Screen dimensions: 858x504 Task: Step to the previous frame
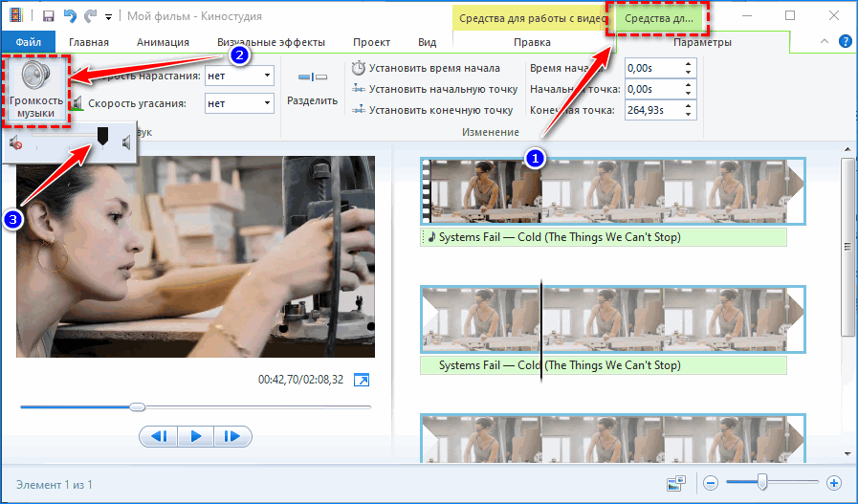click(160, 436)
